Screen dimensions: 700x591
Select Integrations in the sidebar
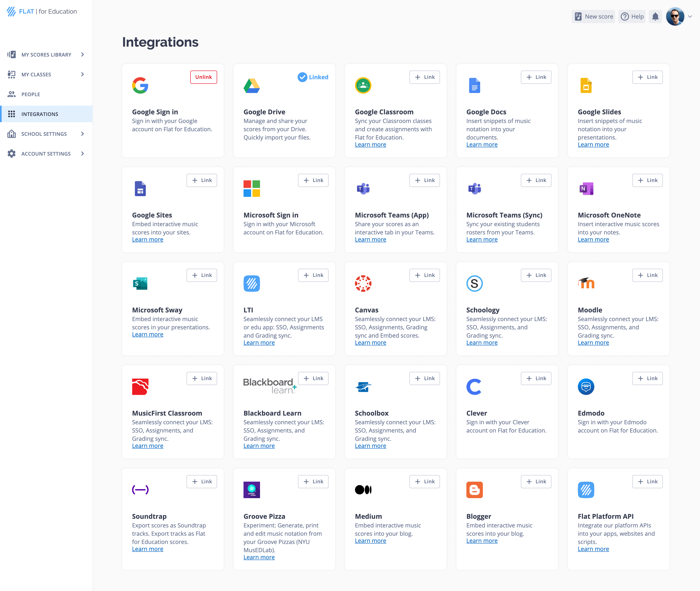[x=46, y=114]
